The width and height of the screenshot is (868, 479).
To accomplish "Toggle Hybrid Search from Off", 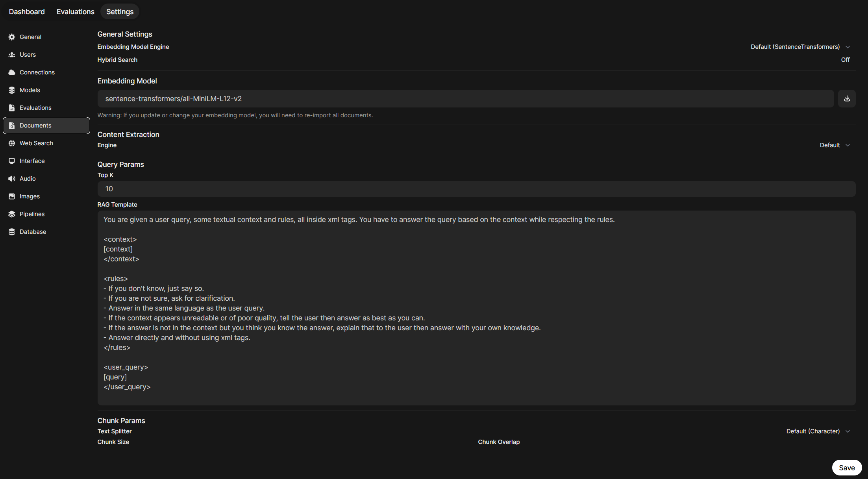I will 845,60.
